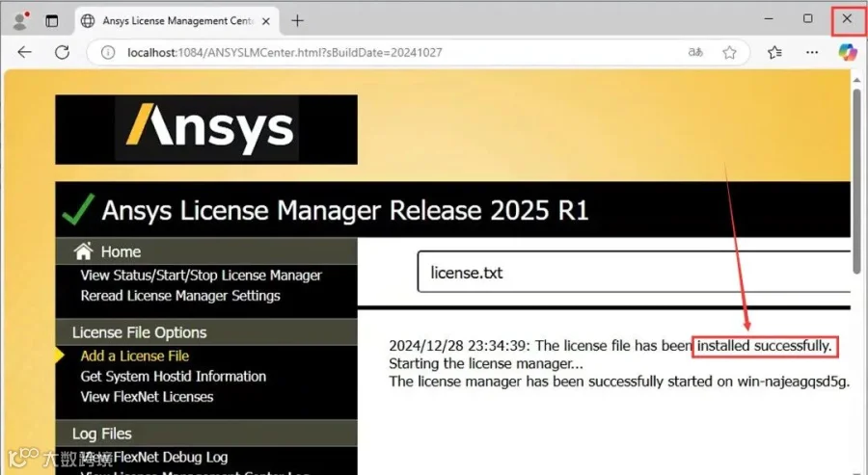Open browser settings and more menu
Image resolution: width=868 pixels, height=475 pixels.
pyautogui.click(x=812, y=53)
